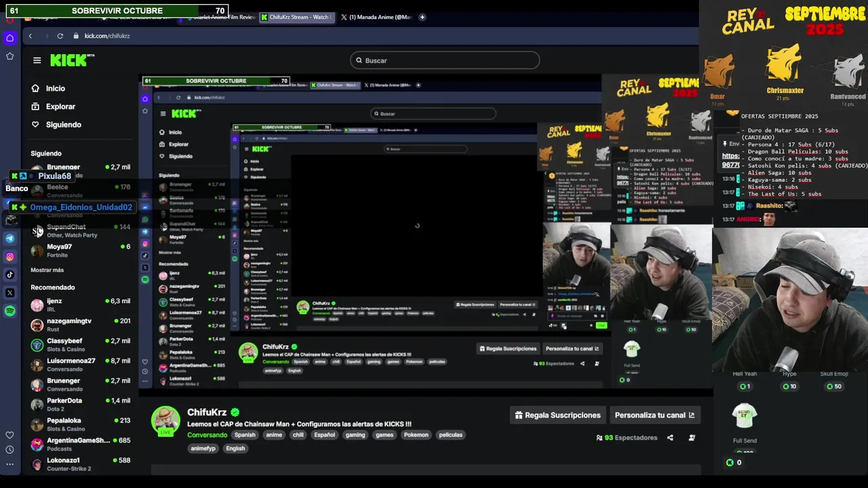868x488 pixels.
Task: Select Hell Yeah 1 kick gift
Action: [745, 380]
